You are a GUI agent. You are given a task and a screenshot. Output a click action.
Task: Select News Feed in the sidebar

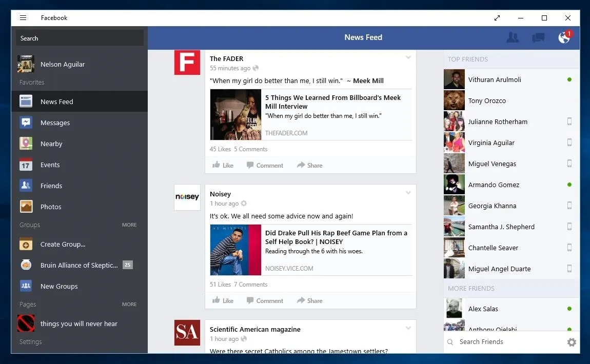point(80,101)
